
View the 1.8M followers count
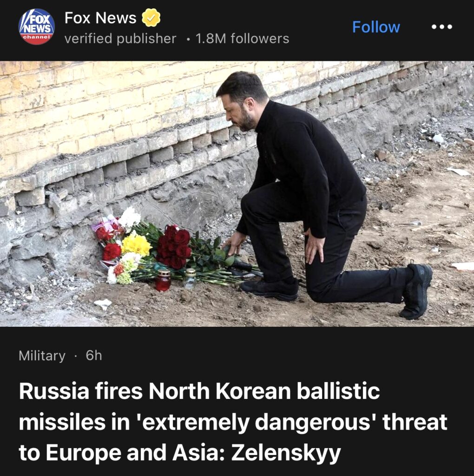tap(242, 39)
